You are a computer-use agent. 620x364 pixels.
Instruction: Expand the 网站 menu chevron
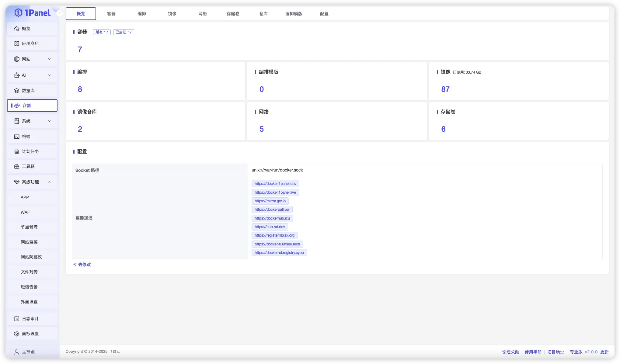coord(50,59)
